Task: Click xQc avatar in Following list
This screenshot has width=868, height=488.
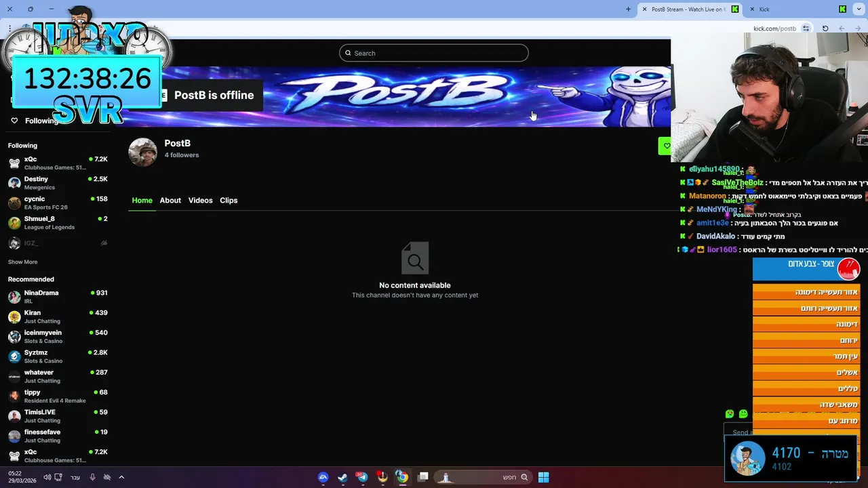Action: [14, 163]
